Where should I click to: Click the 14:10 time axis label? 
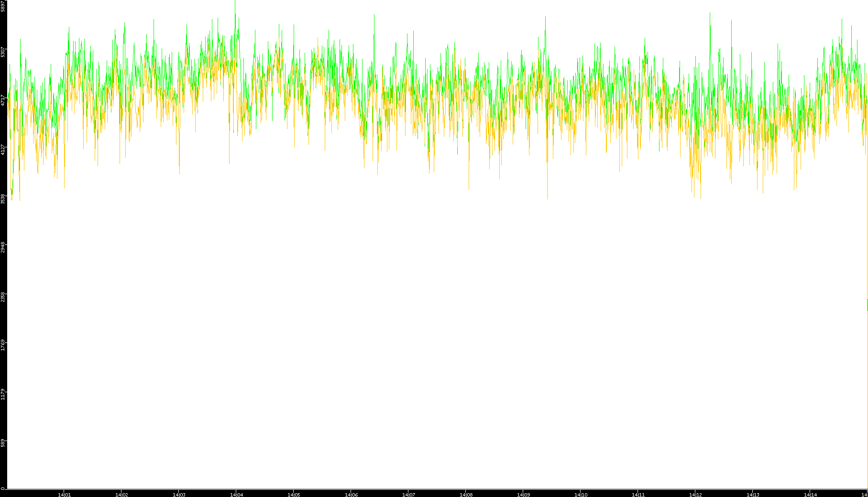point(581,495)
